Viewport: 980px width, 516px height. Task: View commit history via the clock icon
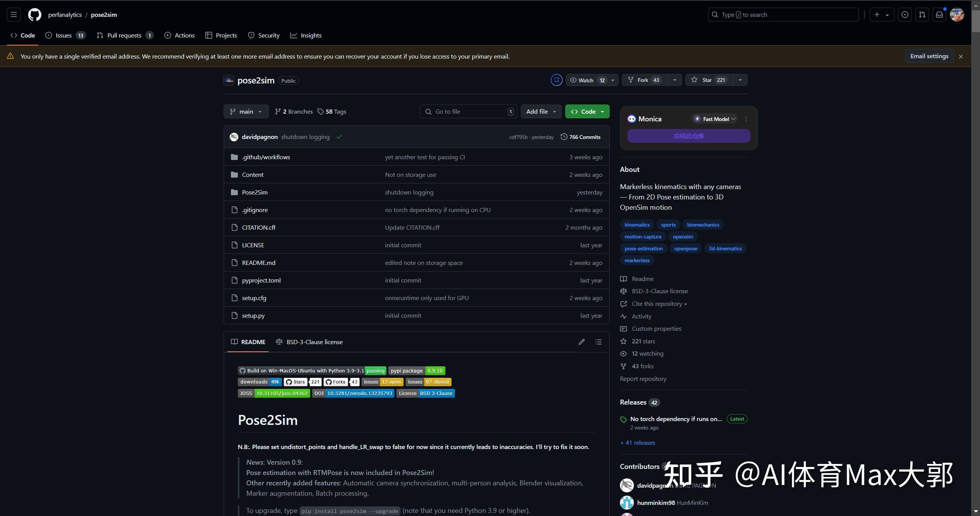pos(563,137)
